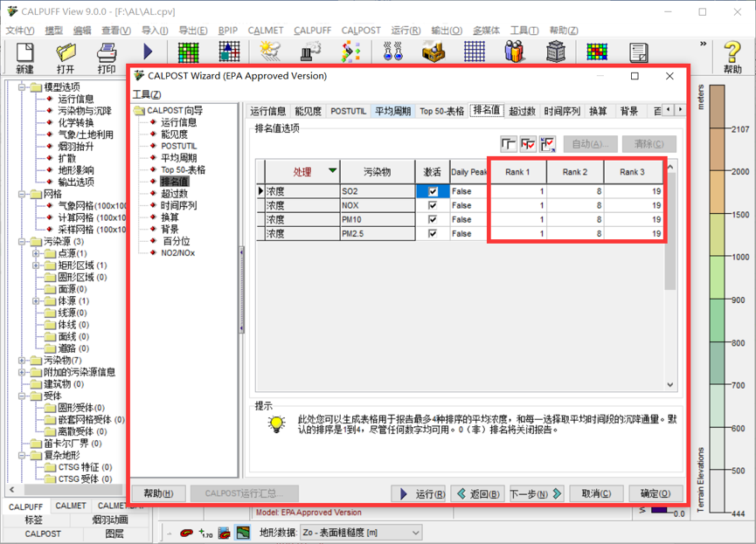Toggle the 激活 checkbox for PM2.5 row
The height and width of the screenshot is (544, 756).
(x=433, y=234)
